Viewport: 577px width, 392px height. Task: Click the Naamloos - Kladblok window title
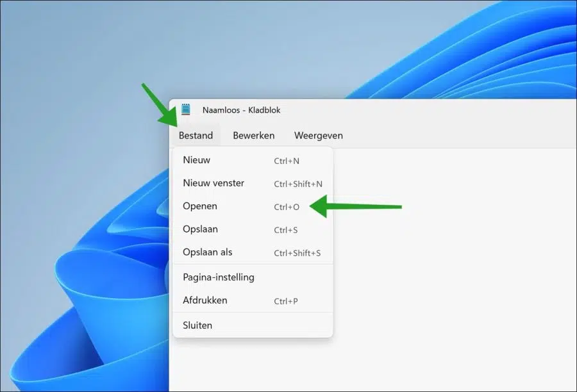pos(242,110)
